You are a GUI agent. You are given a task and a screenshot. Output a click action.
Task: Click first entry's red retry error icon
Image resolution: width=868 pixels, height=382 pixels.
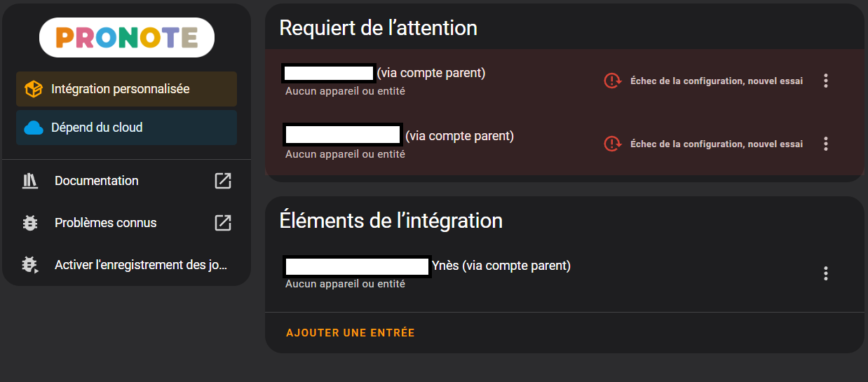coord(613,81)
